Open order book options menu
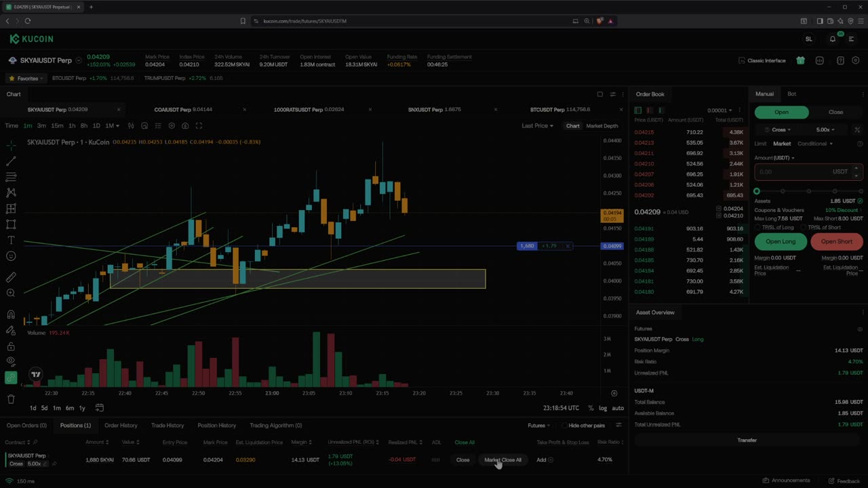868x488 pixels. 740,110
